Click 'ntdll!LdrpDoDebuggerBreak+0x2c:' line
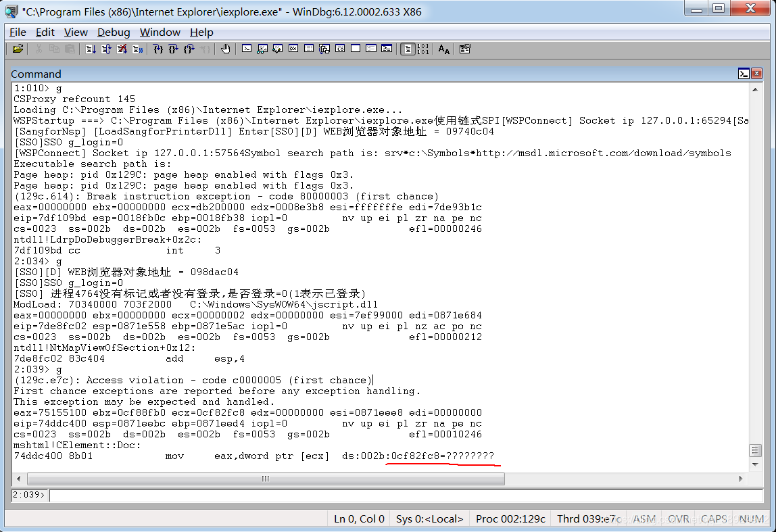 107,239
